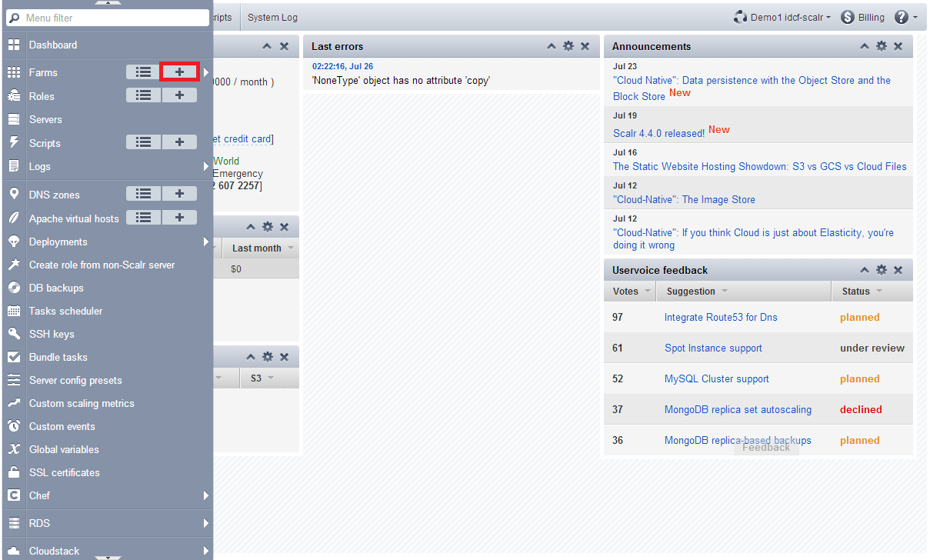Open Billing from the top bar

coord(863,18)
